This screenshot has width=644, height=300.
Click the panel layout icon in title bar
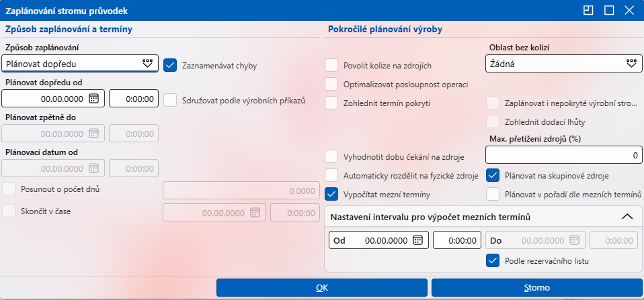[x=589, y=10]
